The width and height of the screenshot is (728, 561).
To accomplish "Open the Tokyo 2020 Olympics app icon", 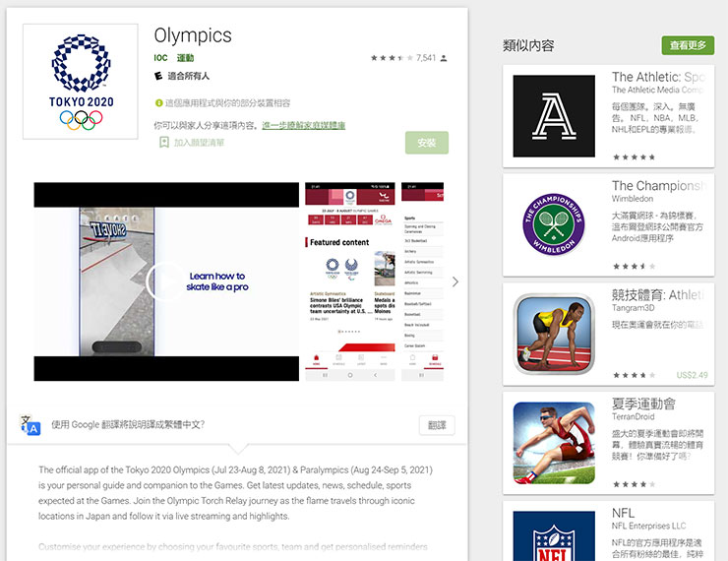I will (81, 82).
